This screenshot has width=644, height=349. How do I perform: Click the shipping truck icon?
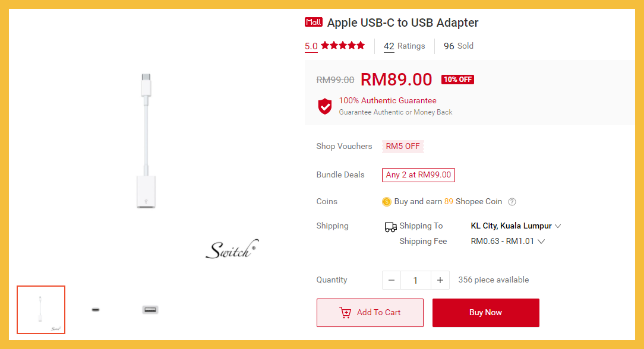coord(390,227)
